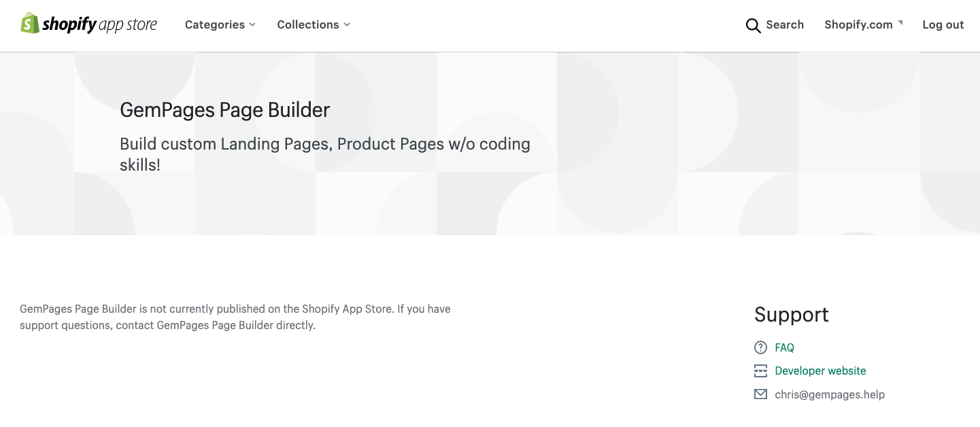The width and height of the screenshot is (980, 427).
Task: Open the Collections menu
Action: click(314, 24)
